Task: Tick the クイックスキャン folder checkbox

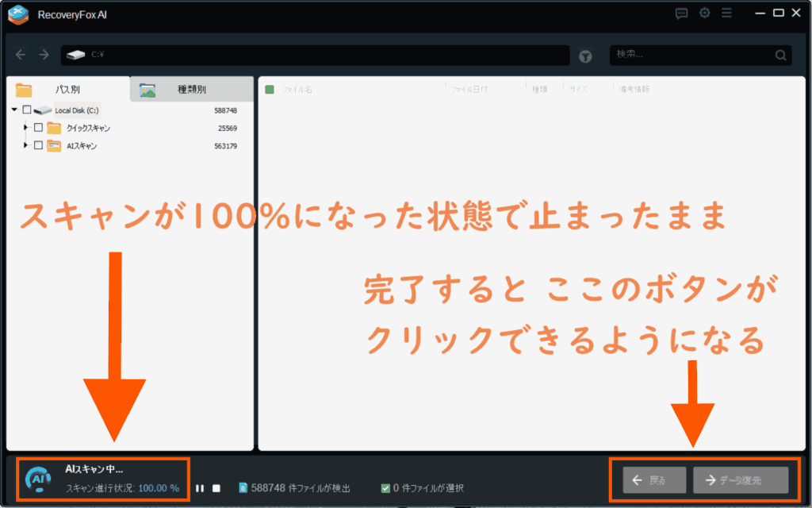Action: pyautogui.click(x=38, y=128)
